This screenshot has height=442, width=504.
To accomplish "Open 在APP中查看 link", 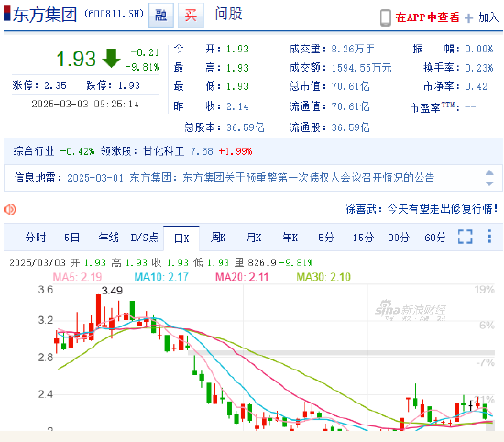I will pyautogui.click(x=427, y=17).
